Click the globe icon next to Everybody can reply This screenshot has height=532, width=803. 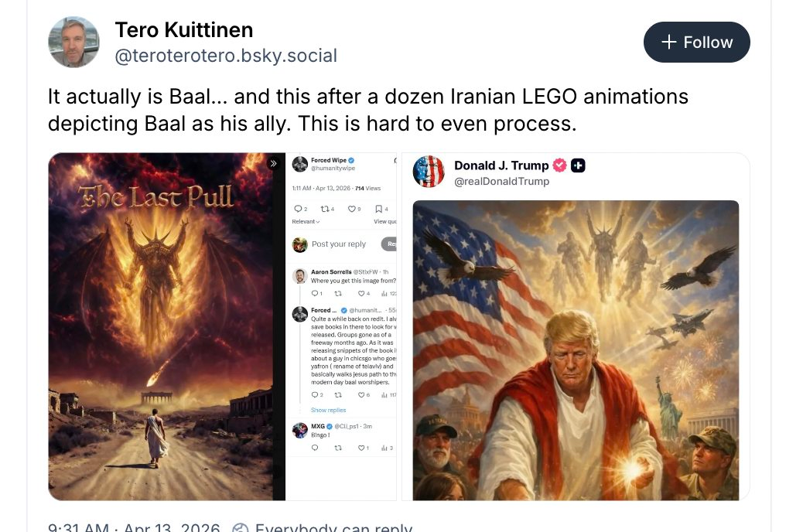tap(241, 527)
